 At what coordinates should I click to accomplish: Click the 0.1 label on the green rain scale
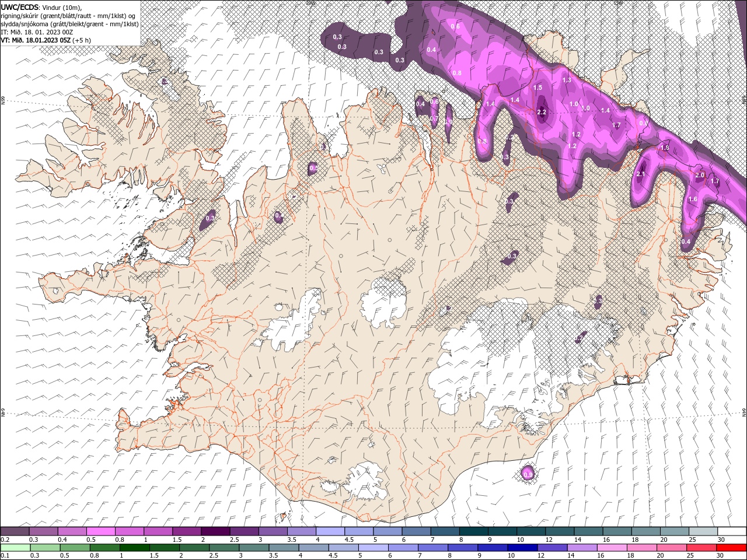pyautogui.click(x=4, y=556)
